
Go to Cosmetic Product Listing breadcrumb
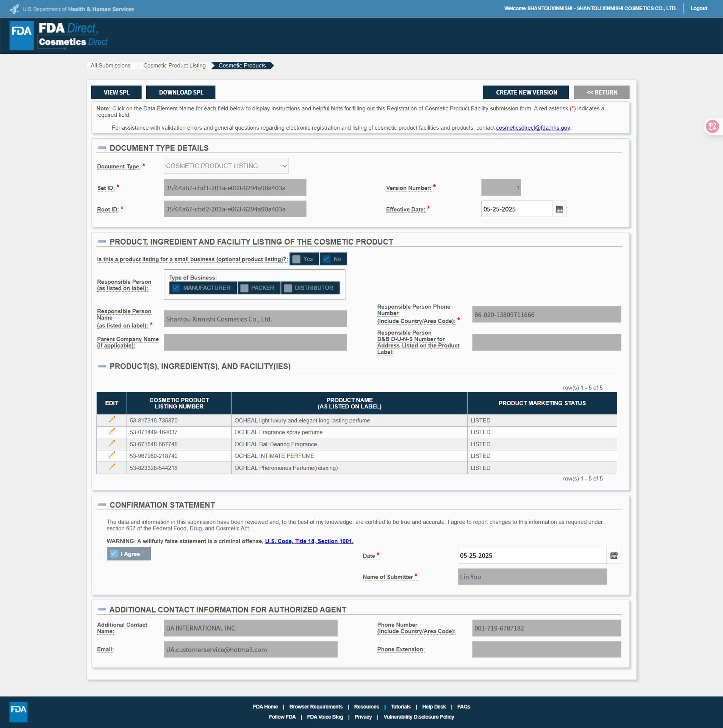pyautogui.click(x=174, y=66)
